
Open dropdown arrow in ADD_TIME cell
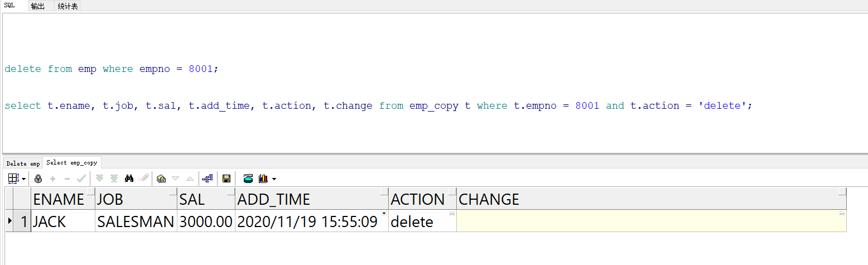pyautogui.click(x=384, y=214)
